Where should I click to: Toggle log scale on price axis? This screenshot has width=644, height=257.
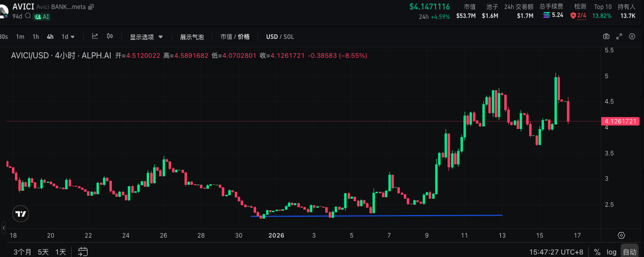612,252
